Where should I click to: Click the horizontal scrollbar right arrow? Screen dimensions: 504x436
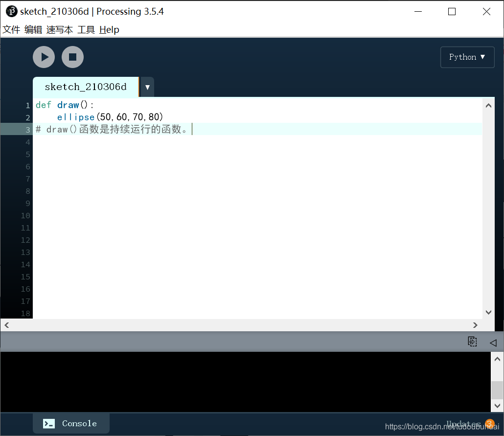(475, 325)
